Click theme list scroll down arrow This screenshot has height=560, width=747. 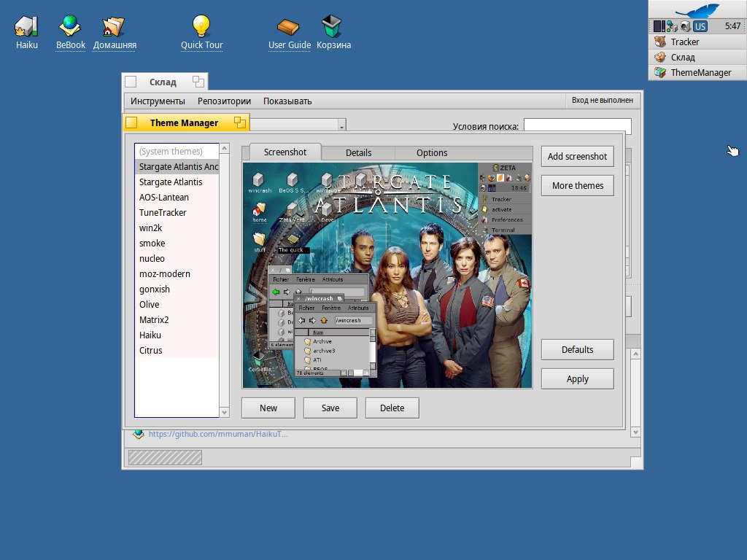(x=225, y=413)
